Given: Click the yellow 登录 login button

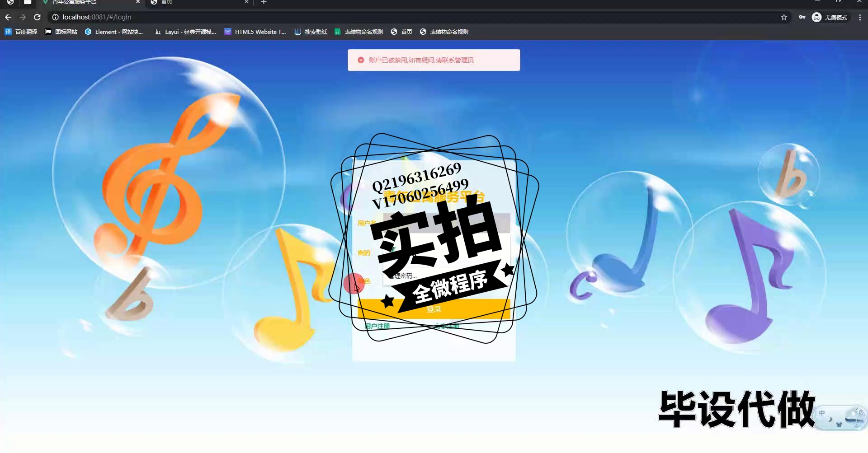Looking at the screenshot, I should coord(434,309).
